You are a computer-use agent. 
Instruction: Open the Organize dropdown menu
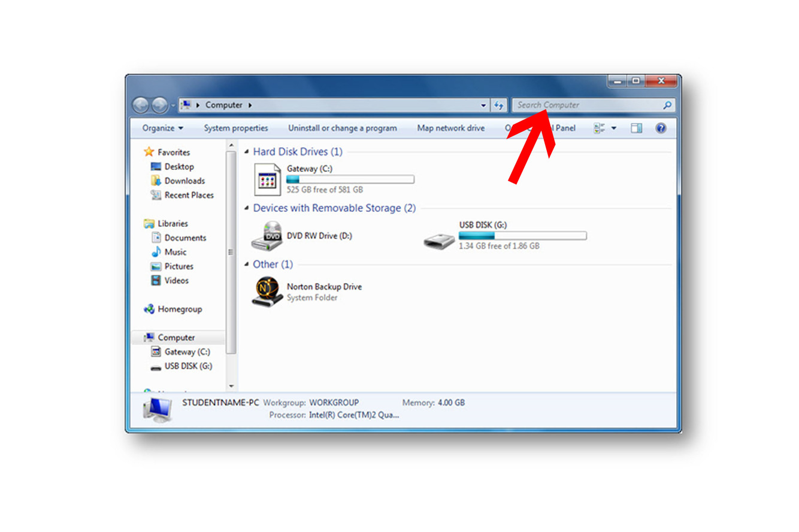163,128
